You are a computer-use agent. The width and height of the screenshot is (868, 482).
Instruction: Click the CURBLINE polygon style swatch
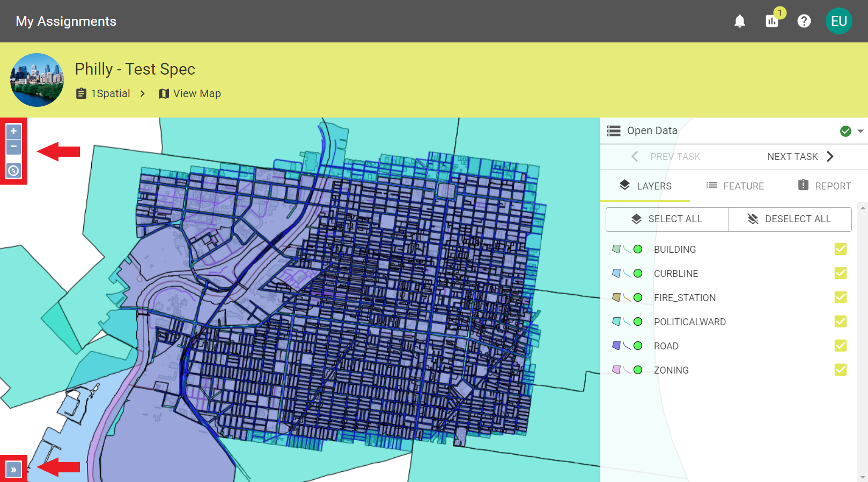click(x=616, y=273)
